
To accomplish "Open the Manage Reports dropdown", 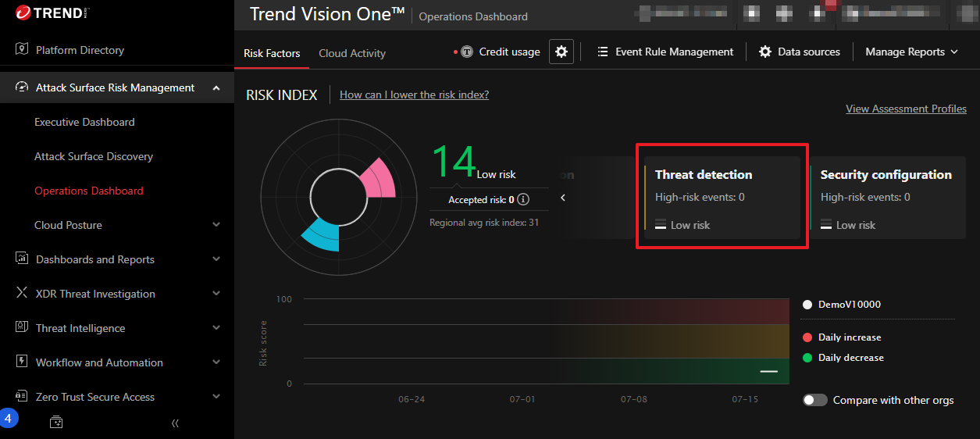I will tap(911, 52).
